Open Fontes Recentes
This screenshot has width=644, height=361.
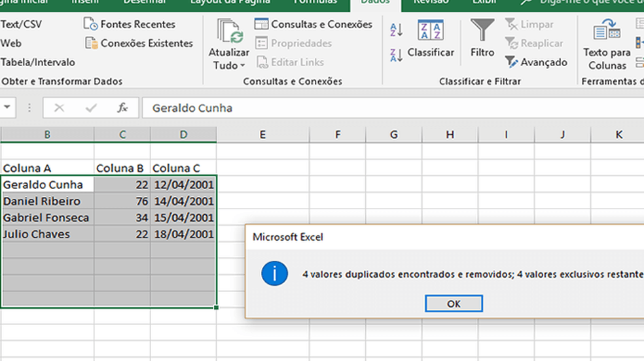pos(130,24)
